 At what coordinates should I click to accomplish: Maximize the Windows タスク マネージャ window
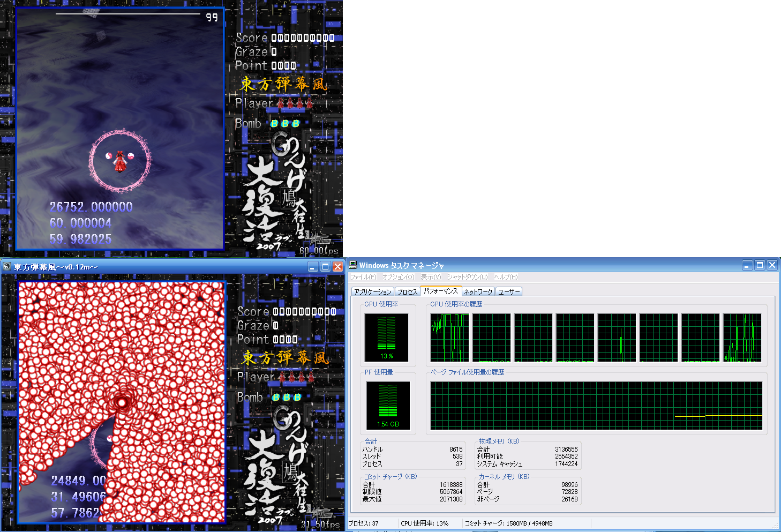coord(760,265)
